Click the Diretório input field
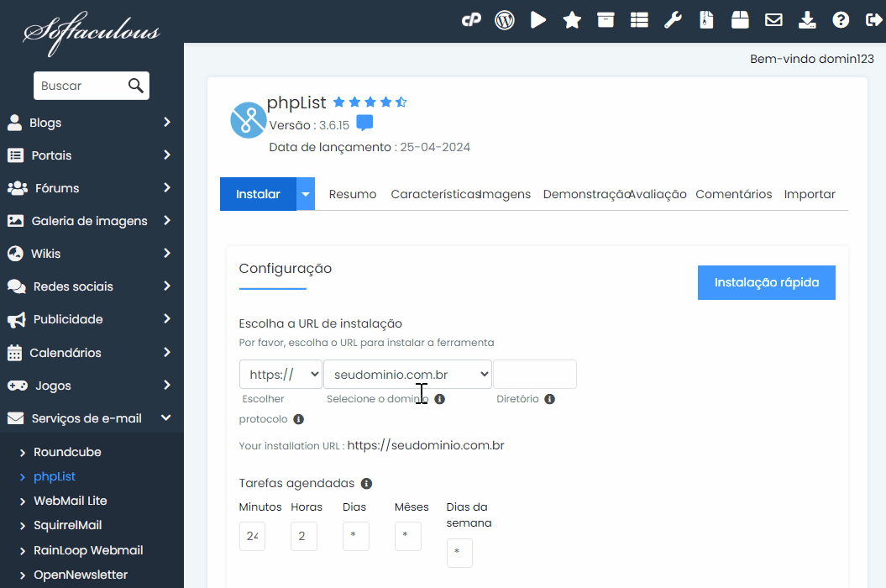Viewport: 886px width, 588px height. point(535,375)
